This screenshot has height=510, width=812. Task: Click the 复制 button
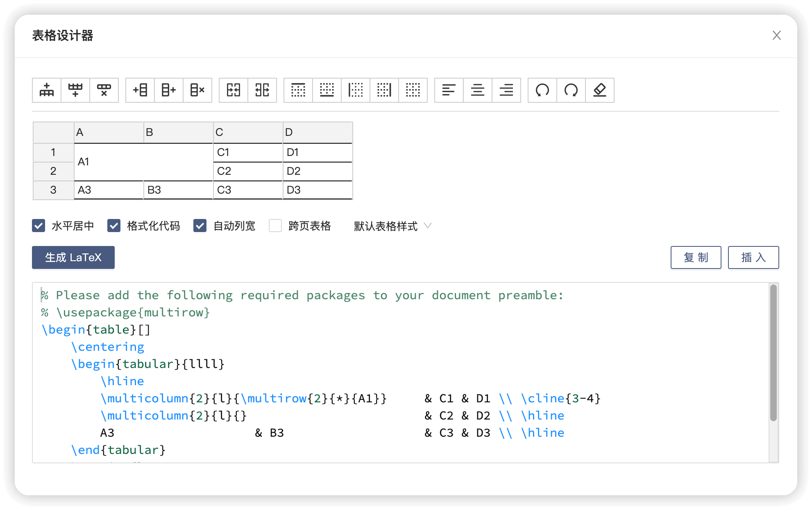coord(696,257)
